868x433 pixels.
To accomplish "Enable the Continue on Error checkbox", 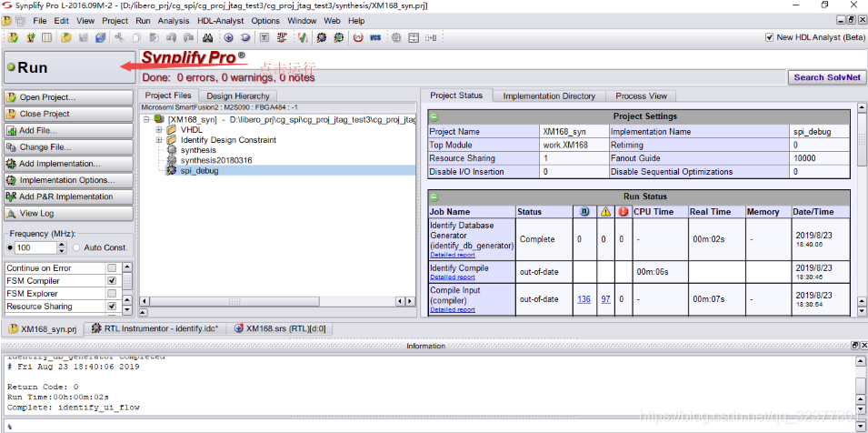I will (112, 268).
